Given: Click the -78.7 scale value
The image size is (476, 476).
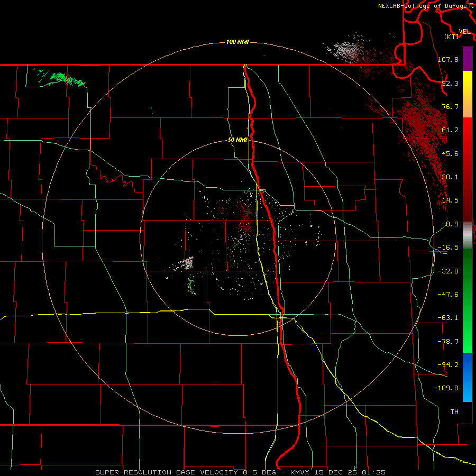Looking at the screenshot, I should click(448, 342).
